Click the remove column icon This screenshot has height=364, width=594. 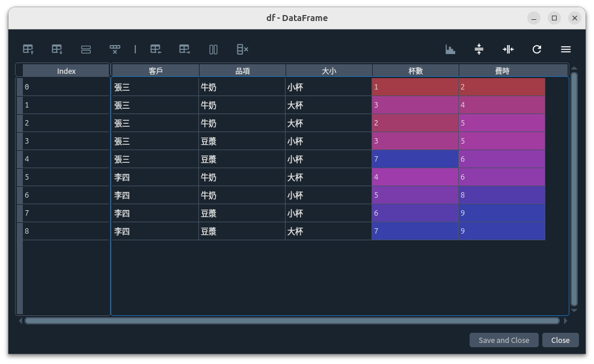pyautogui.click(x=242, y=49)
